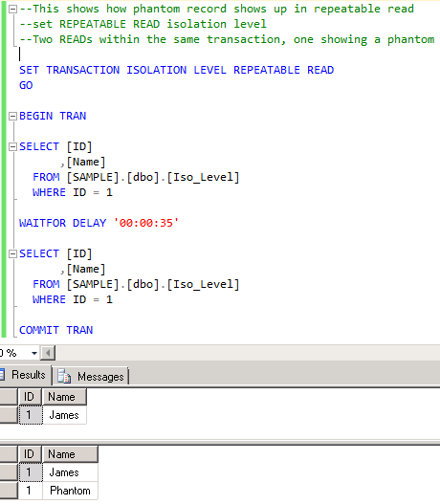
Task: Click the WAITFOR DELAY keyword
Action: tap(63, 223)
